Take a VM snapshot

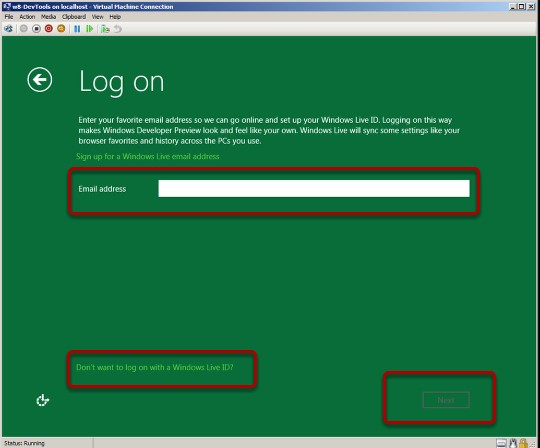tap(105, 29)
